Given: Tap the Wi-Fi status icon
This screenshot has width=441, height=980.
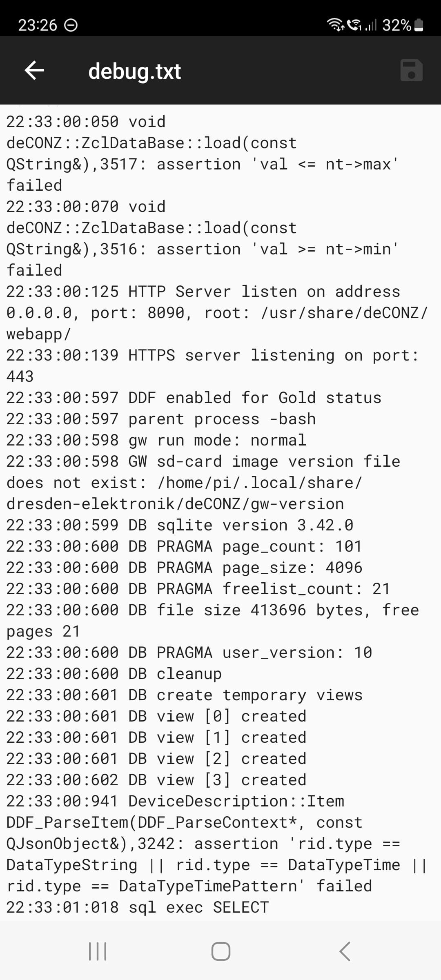Looking at the screenshot, I should (x=336, y=25).
